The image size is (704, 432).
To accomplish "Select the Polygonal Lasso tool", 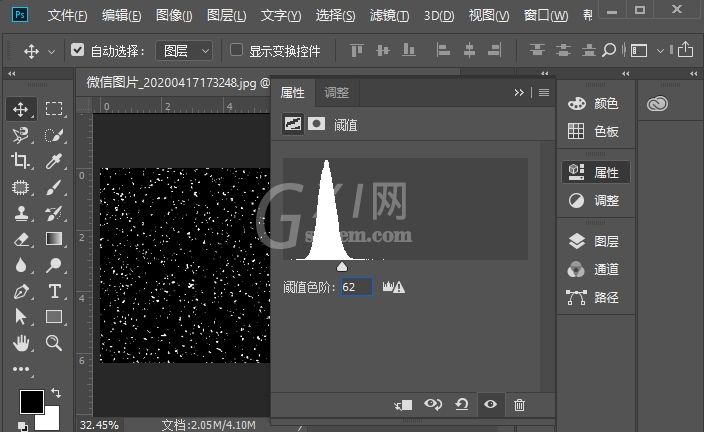I will pyautogui.click(x=21, y=135).
